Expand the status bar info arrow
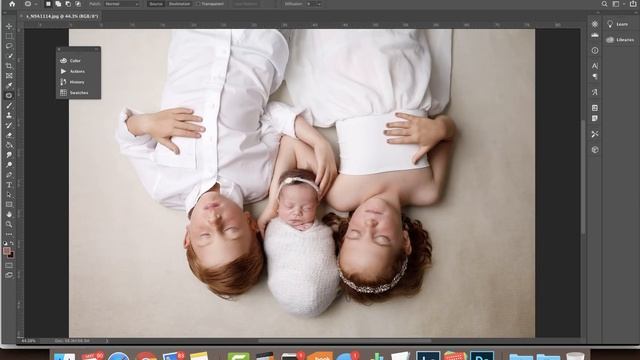Viewport: 640px width, 360px height. coord(107,340)
